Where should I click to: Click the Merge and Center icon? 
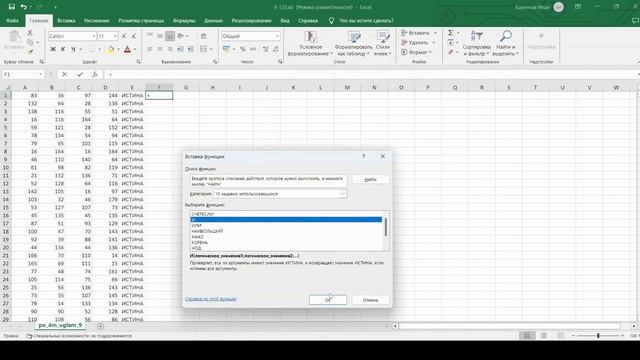click(204, 49)
